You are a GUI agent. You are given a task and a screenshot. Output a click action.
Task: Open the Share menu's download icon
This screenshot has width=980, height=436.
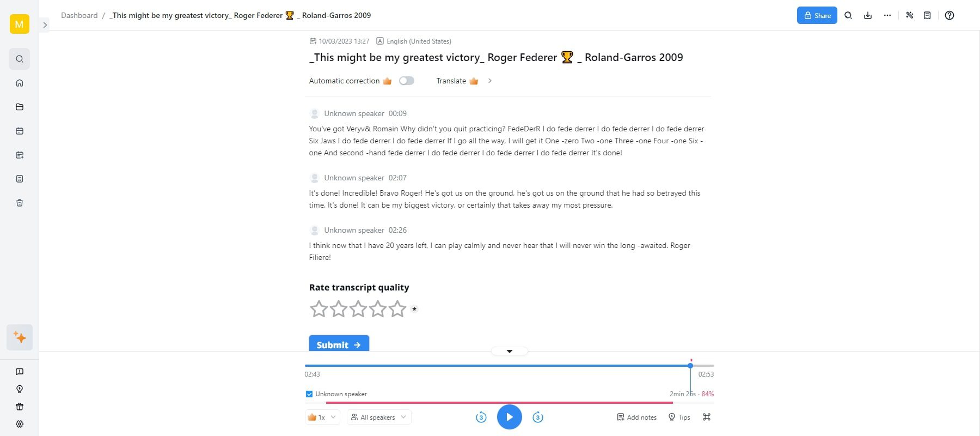[867, 15]
